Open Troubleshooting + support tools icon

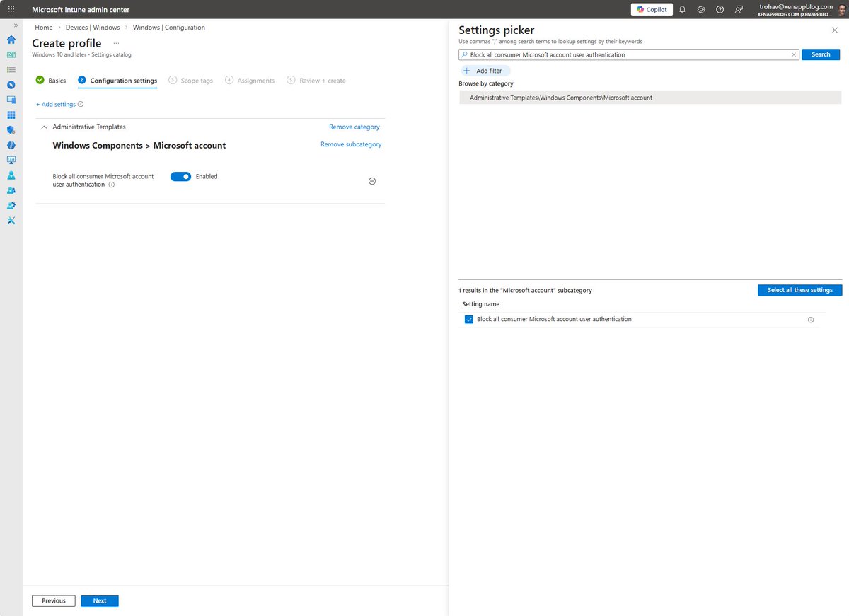11,221
